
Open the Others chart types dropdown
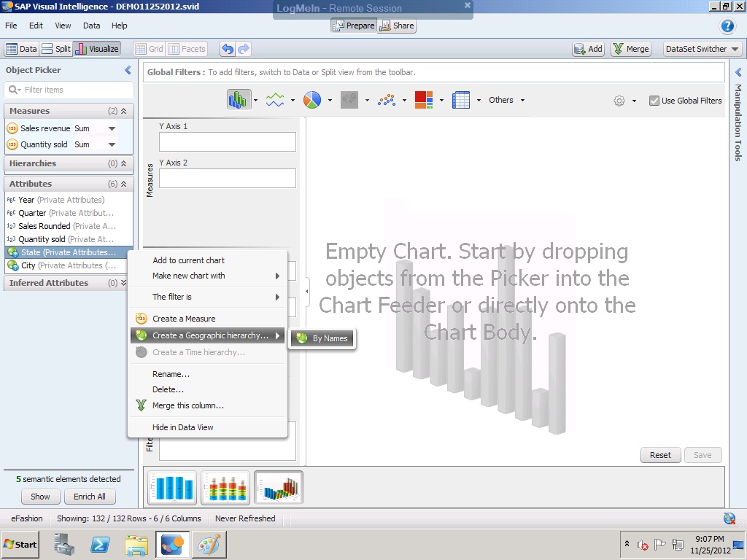click(x=506, y=100)
